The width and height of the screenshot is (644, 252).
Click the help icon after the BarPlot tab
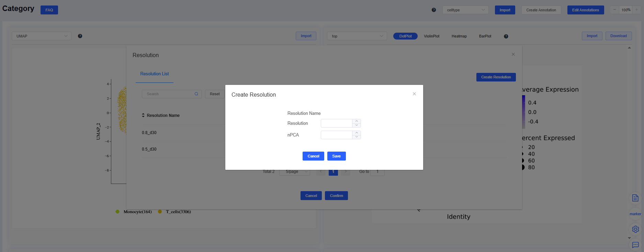pos(506,36)
